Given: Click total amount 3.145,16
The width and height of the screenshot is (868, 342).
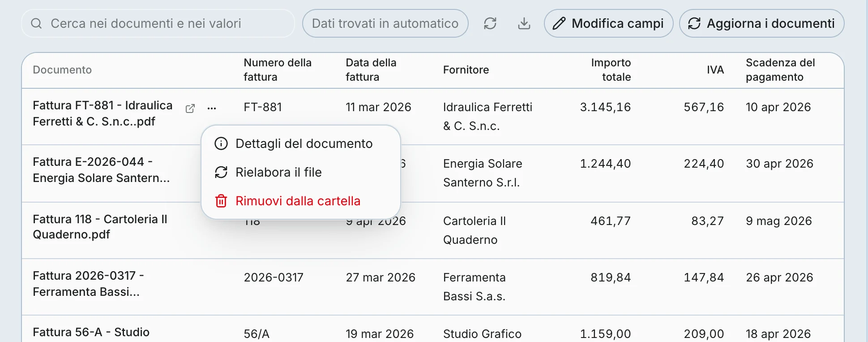Looking at the screenshot, I should [605, 107].
